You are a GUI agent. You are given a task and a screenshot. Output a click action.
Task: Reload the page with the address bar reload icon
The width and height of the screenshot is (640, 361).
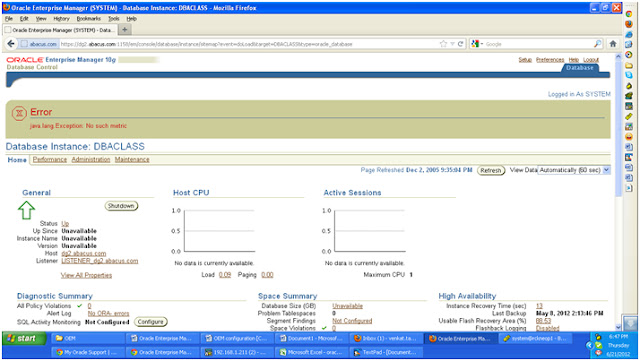tap(460, 44)
